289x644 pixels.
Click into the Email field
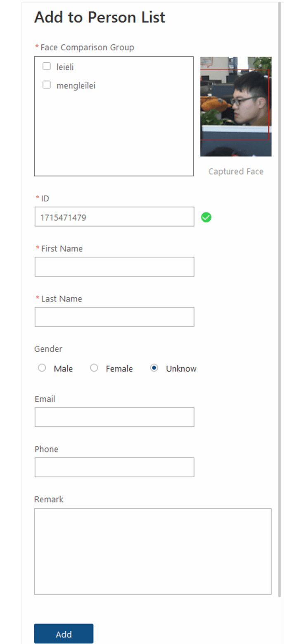pos(114,417)
